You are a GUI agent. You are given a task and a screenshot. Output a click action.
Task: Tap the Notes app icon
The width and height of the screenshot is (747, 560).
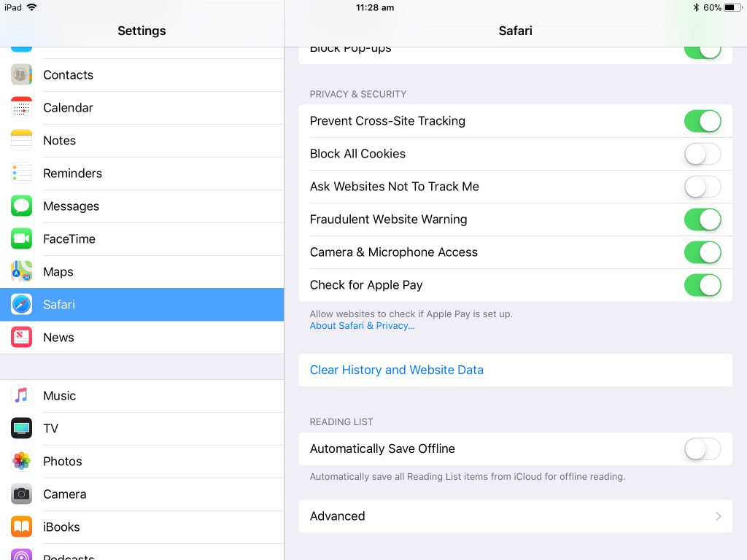point(21,141)
